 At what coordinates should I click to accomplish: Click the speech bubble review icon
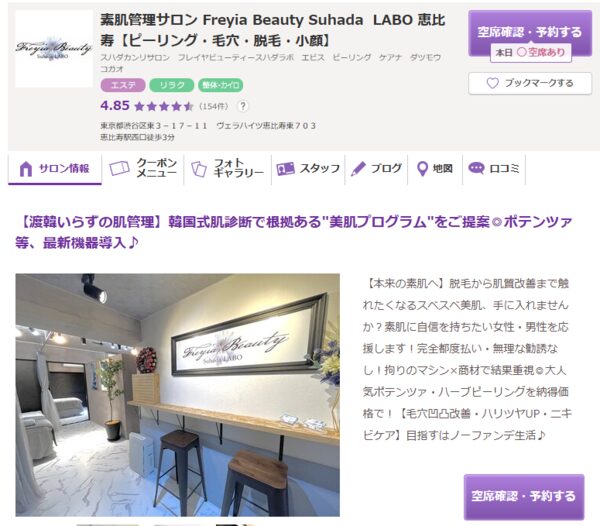(x=476, y=168)
